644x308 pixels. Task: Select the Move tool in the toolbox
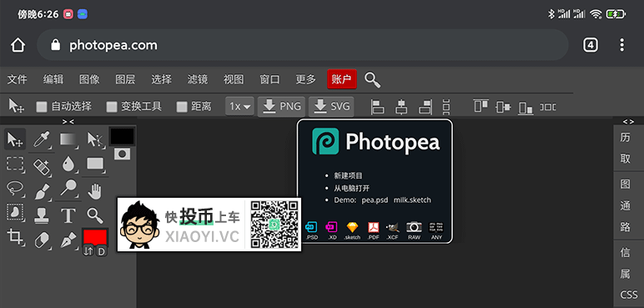15,139
